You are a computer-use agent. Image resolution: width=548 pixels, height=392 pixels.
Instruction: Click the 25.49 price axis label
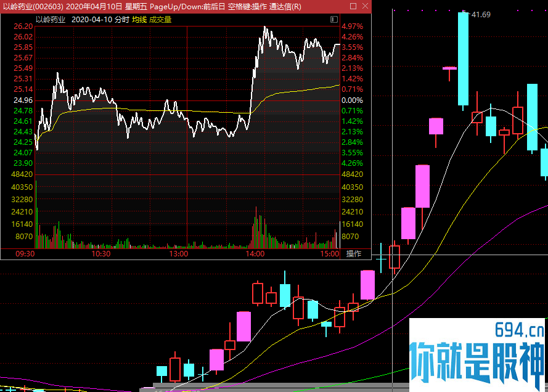click(23, 68)
